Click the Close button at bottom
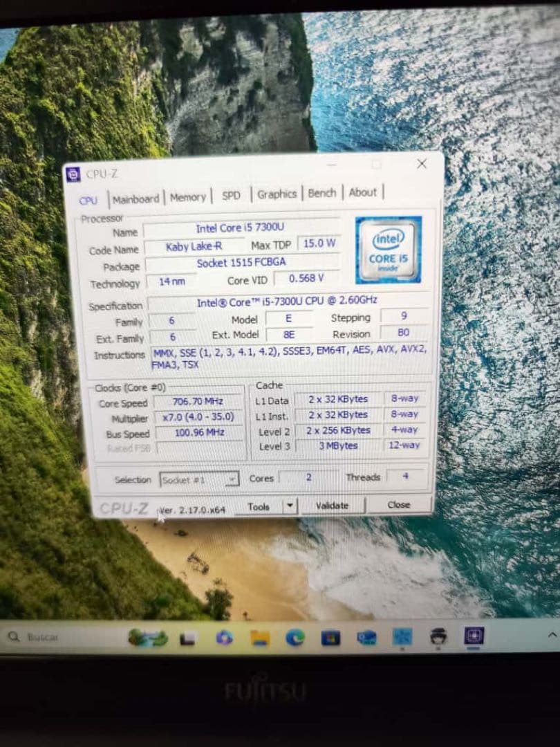560x747 pixels. pos(399,504)
